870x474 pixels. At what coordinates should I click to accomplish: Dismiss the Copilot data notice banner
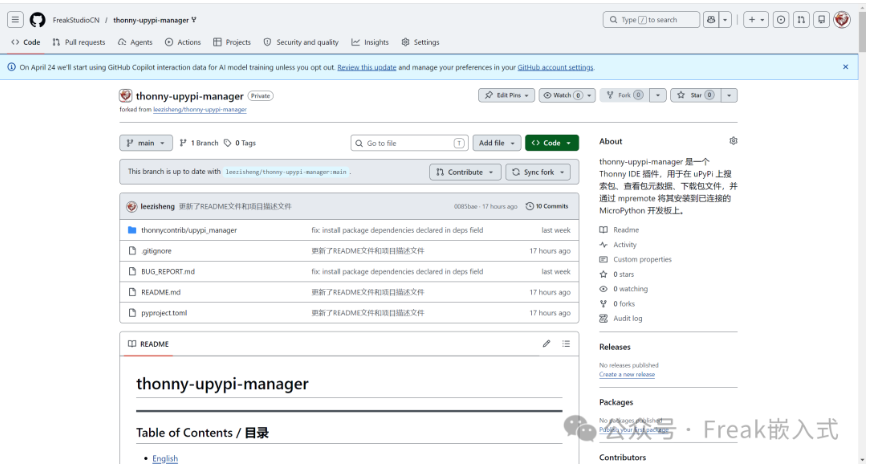pyautogui.click(x=846, y=67)
